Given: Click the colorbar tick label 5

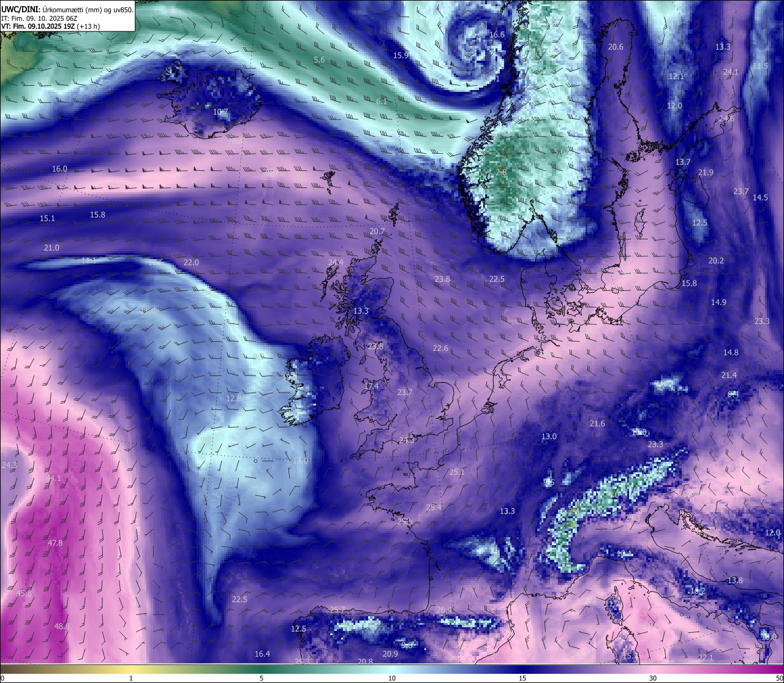Looking at the screenshot, I should pos(262,678).
